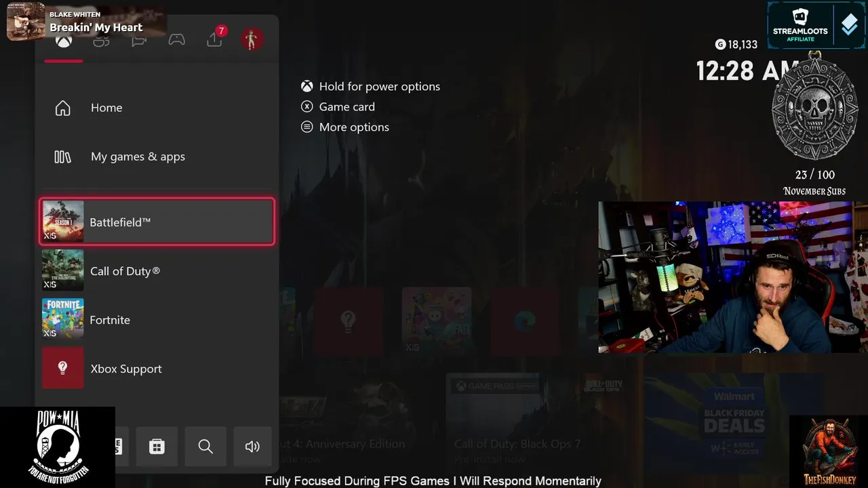Open the Audio & music speaker button
The image size is (868, 488).
click(252, 446)
